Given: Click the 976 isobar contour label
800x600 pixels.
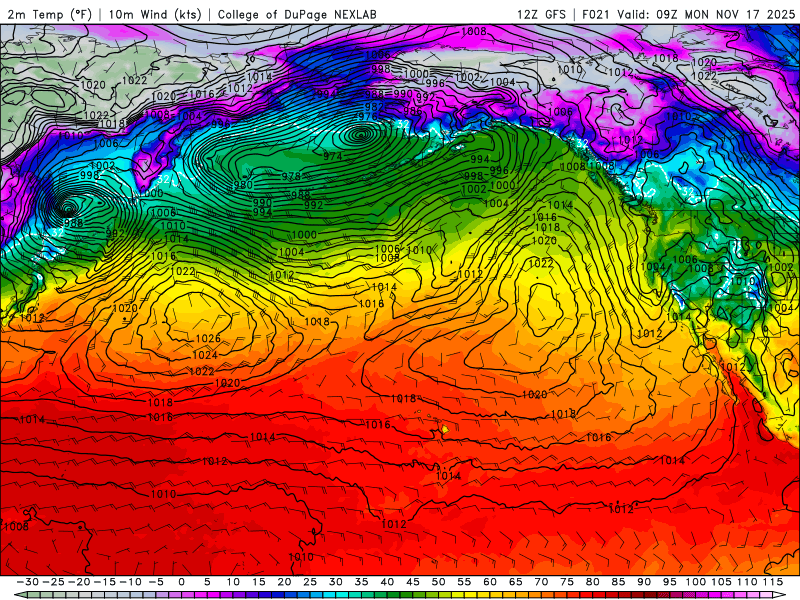Looking at the screenshot, I should coord(367,116).
